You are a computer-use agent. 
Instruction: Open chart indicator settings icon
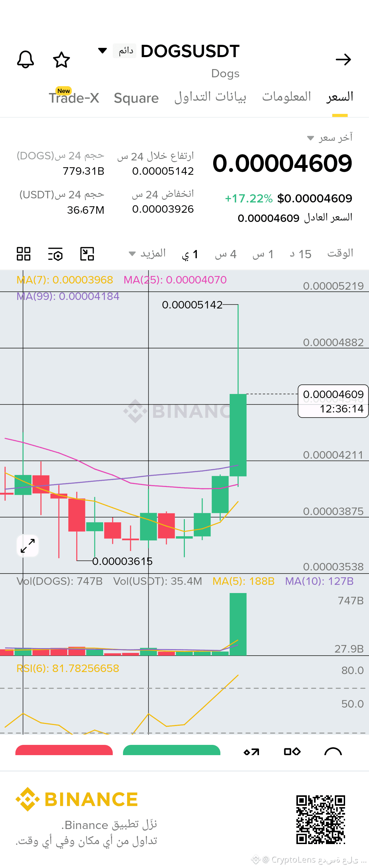[x=55, y=254]
